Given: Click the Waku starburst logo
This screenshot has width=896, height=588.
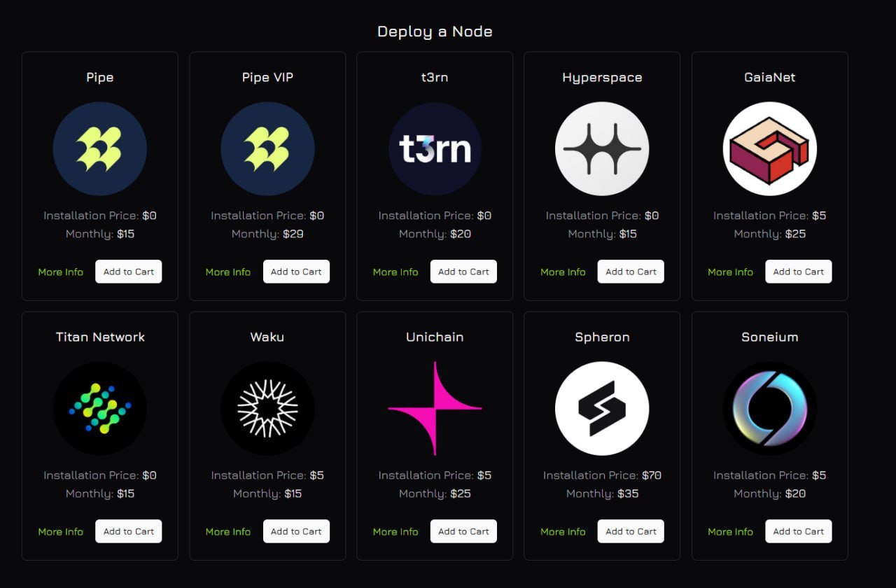Looking at the screenshot, I should coord(267,409).
